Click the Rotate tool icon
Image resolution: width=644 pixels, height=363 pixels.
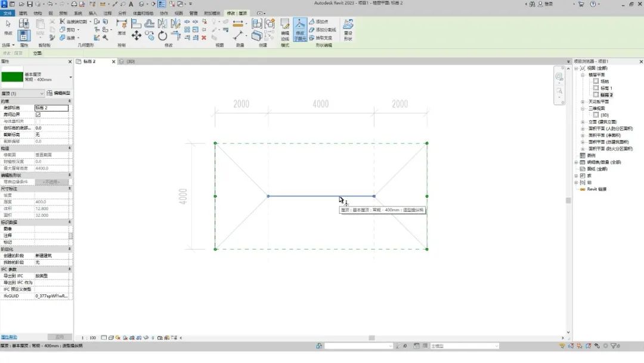[x=162, y=36]
